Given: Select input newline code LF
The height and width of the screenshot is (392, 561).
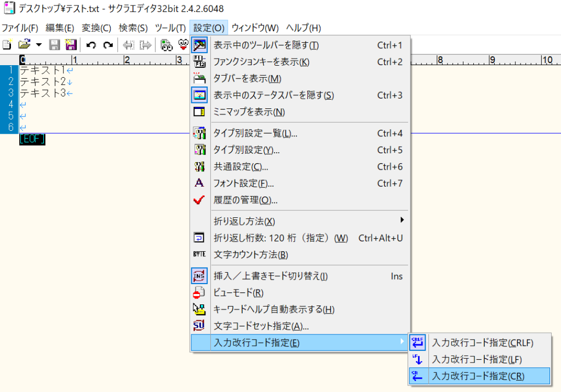Looking at the screenshot, I should click(x=477, y=359).
